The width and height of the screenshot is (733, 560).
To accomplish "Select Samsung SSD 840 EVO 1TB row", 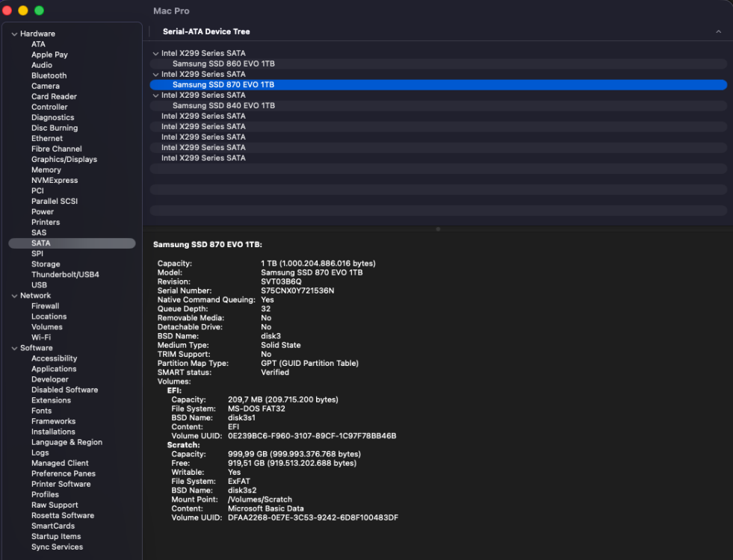I will [x=438, y=105].
